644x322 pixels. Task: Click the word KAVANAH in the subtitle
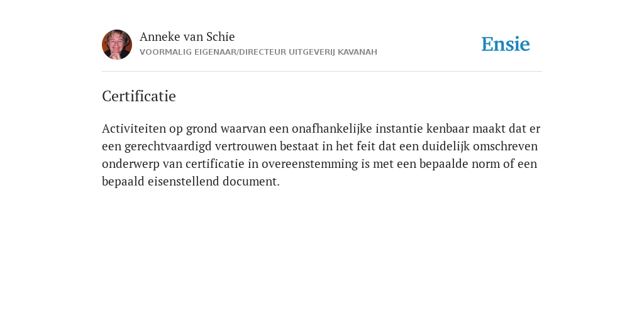click(x=357, y=52)
